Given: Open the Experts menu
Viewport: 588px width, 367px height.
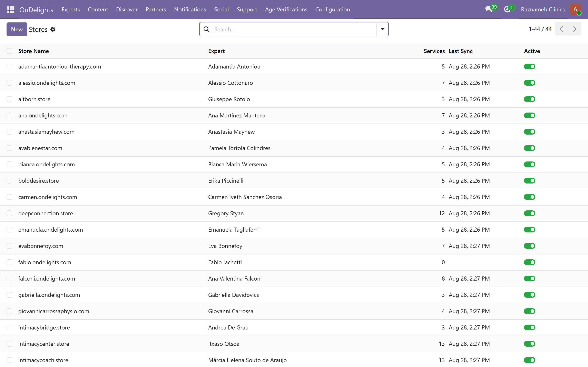Looking at the screenshot, I should point(71,9).
